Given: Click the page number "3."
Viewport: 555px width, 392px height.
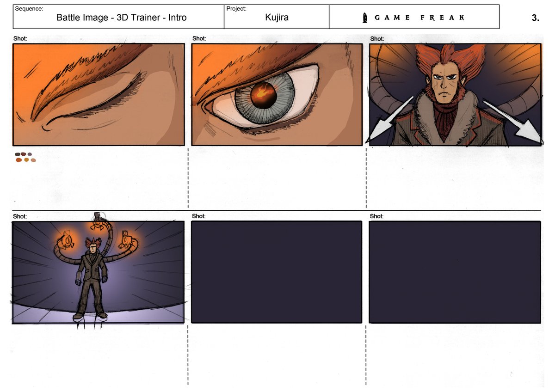Looking at the screenshot, I should [x=536, y=18].
